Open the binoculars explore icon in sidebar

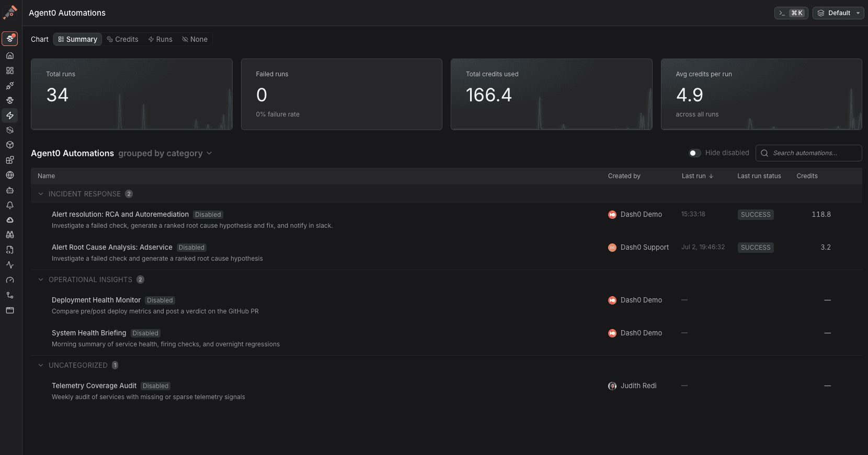[x=10, y=235]
